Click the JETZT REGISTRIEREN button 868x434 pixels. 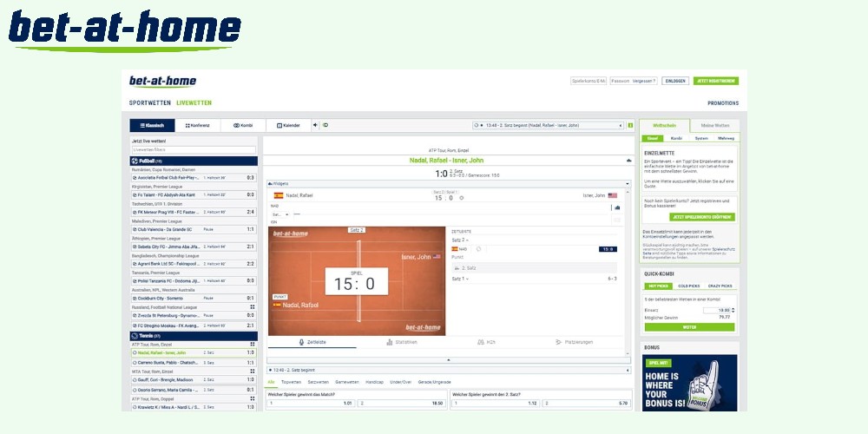716,81
